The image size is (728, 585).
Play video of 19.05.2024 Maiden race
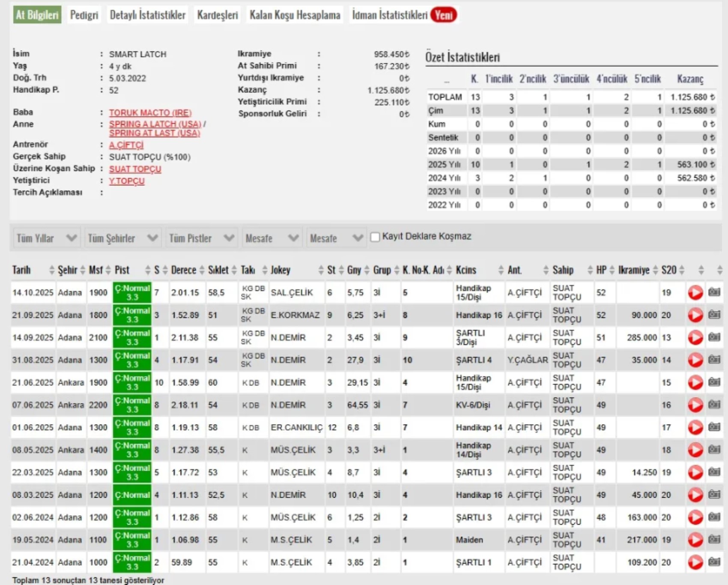(695, 540)
